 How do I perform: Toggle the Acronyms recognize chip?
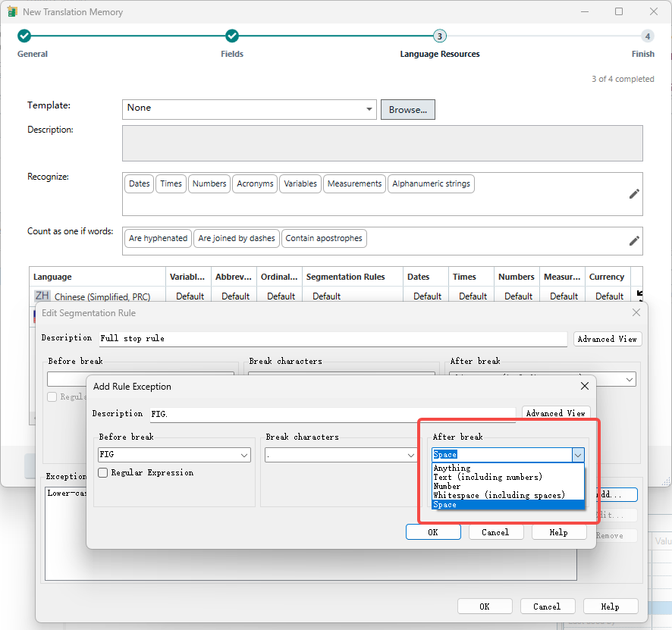pyautogui.click(x=255, y=183)
